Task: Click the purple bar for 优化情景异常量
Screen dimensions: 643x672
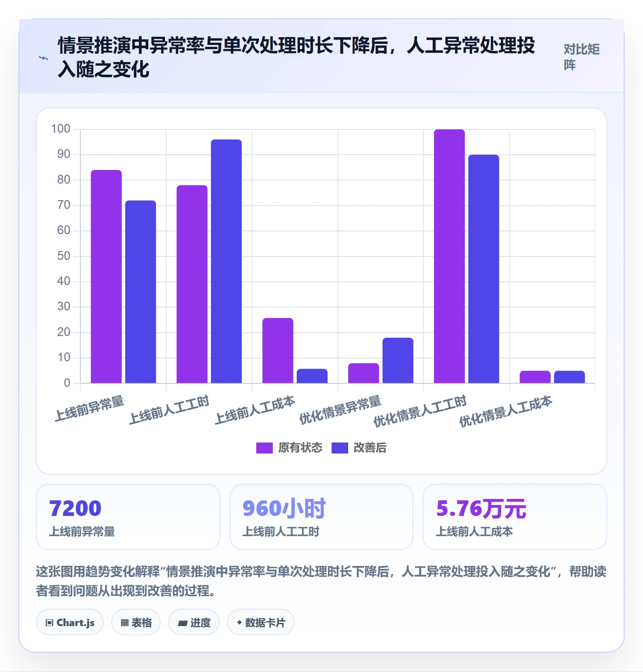Action: coord(364,373)
